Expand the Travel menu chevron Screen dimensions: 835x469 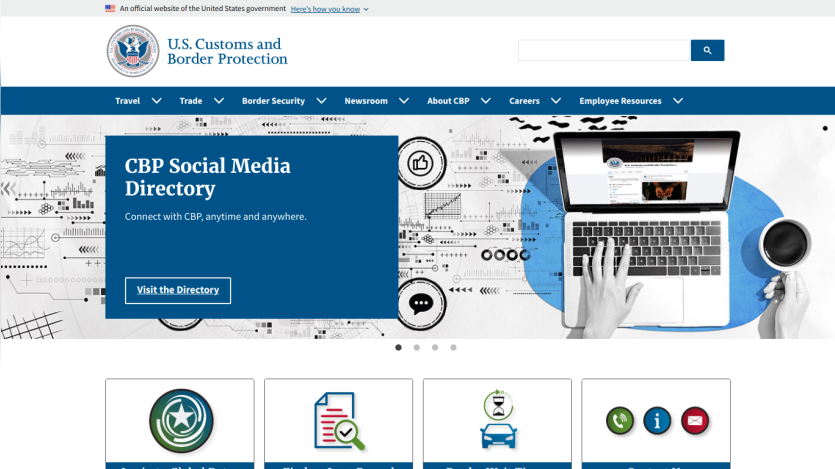157,101
